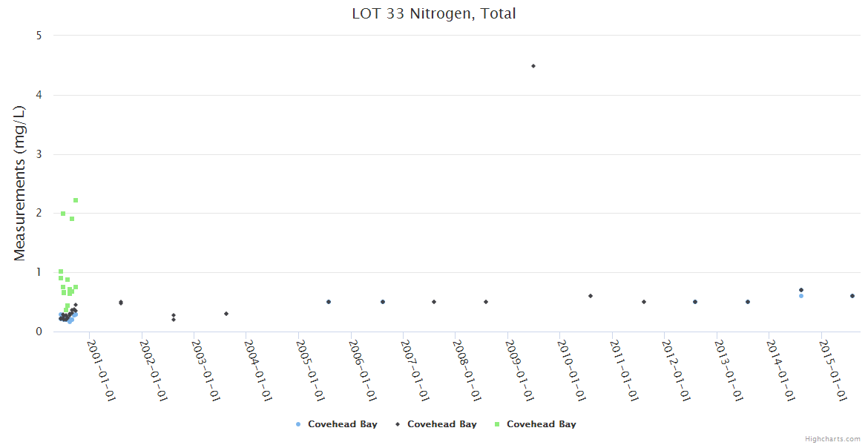Select the dark diamond point in mid-2003
Viewport: 868px width, 445px height.
pos(226,314)
